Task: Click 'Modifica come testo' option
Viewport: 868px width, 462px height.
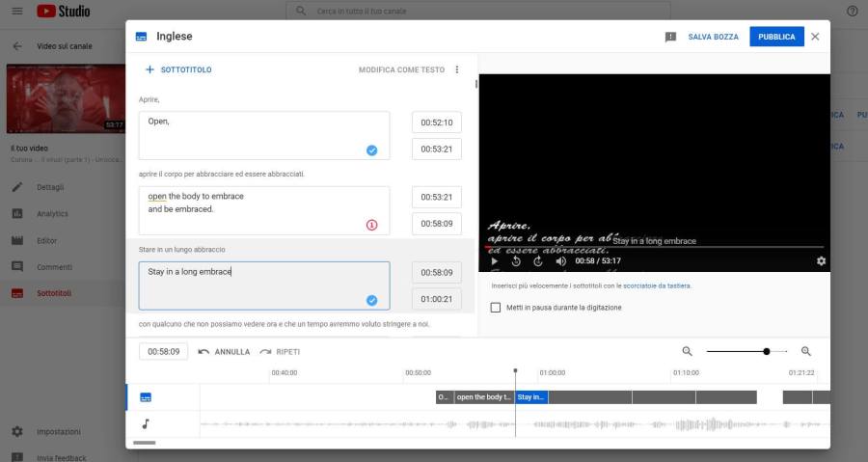Action: pos(401,69)
